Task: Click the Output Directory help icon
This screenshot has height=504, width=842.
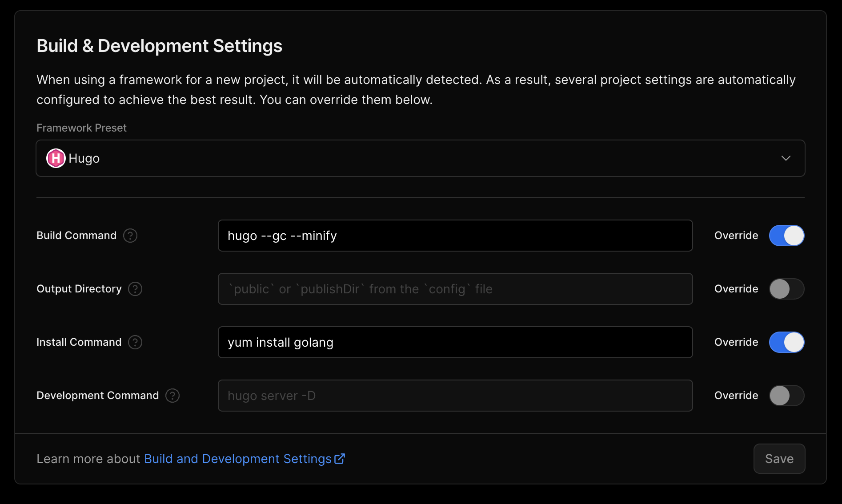Action: [x=135, y=289]
